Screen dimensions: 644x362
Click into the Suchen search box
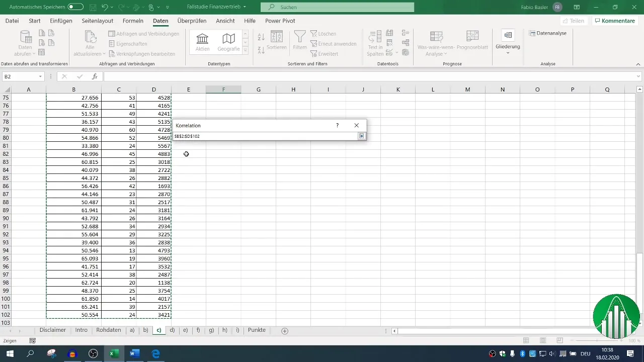pyautogui.click(x=337, y=7)
